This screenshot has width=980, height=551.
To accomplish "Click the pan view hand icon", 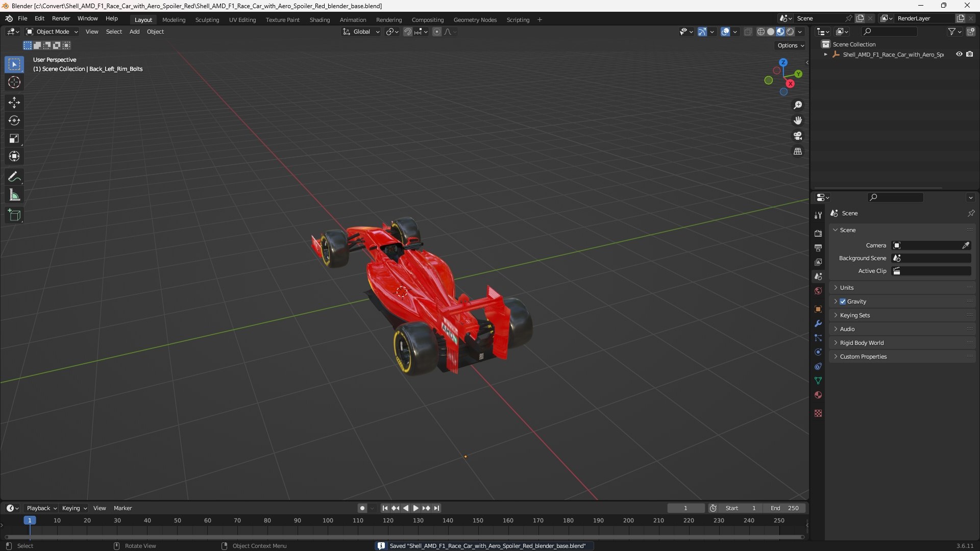I will point(798,120).
